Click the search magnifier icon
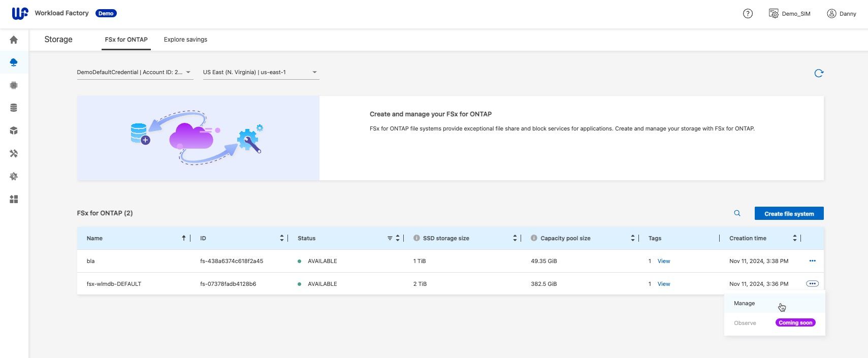The image size is (868, 358). pos(737,213)
